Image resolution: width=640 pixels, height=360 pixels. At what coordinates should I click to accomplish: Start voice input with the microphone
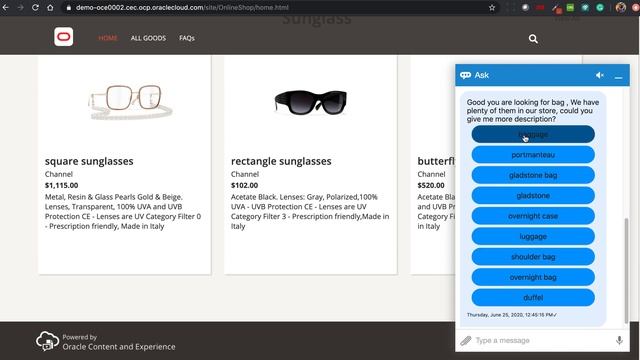(x=619, y=340)
